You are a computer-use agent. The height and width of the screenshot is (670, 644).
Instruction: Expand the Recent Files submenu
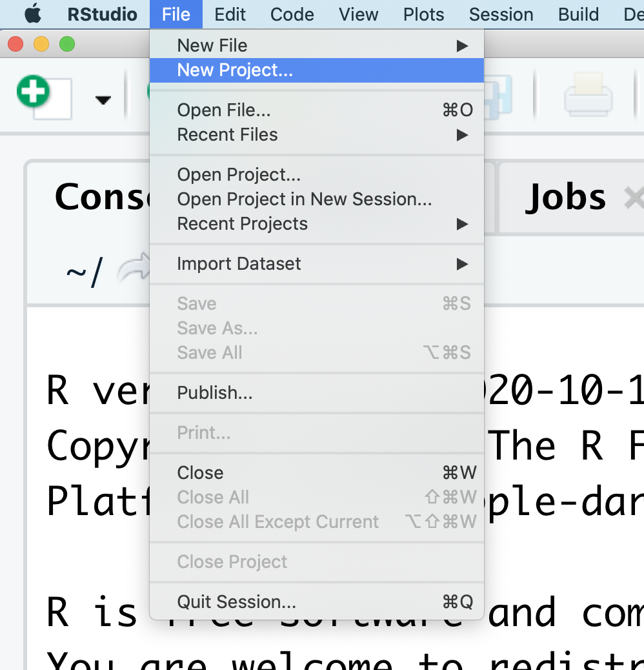click(461, 135)
